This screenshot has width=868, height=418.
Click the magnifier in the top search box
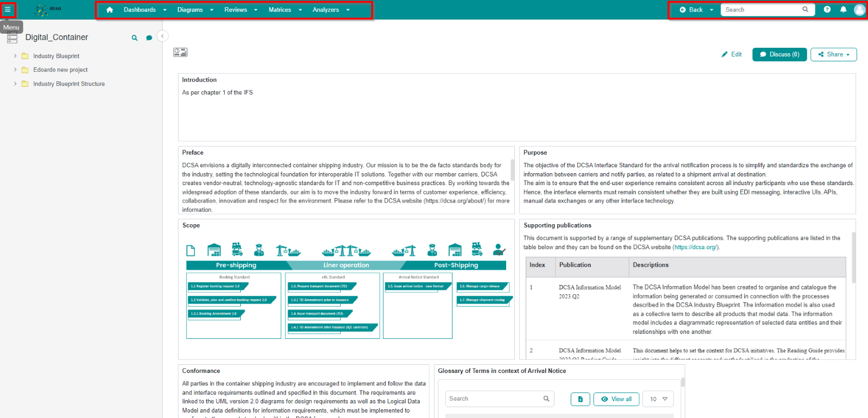tap(806, 10)
